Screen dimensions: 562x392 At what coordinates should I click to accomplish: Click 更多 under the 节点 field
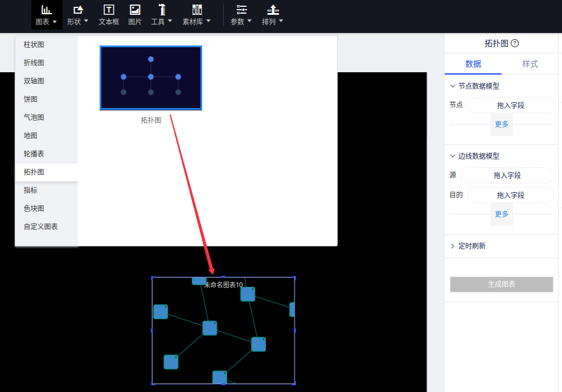pos(502,124)
